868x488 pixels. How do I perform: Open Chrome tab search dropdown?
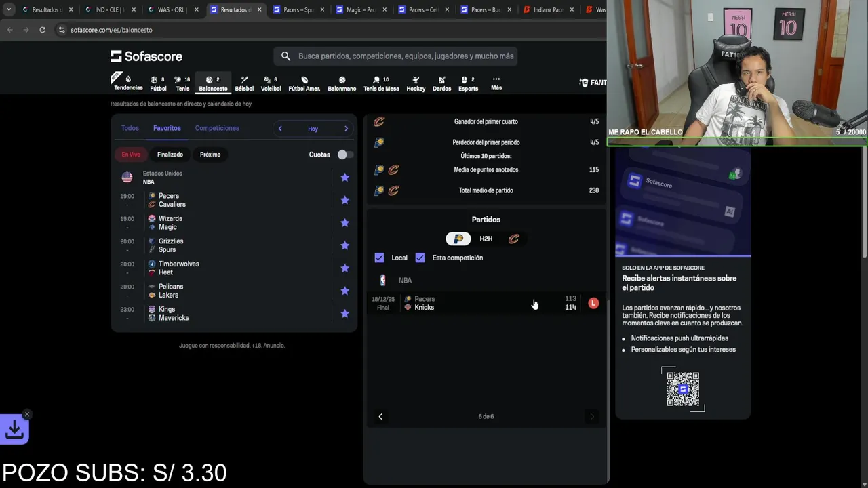(x=9, y=10)
